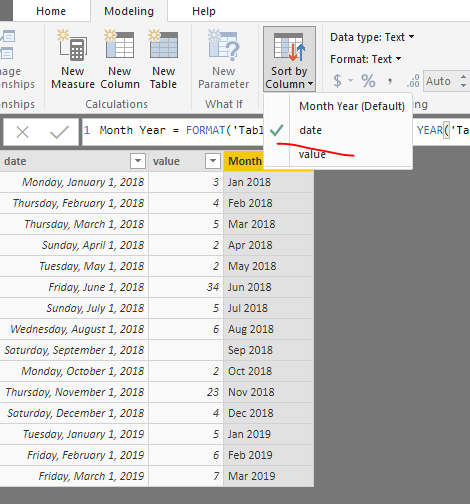Open the Format: Text dropdown
470x504 pixels.
[366, 59]
